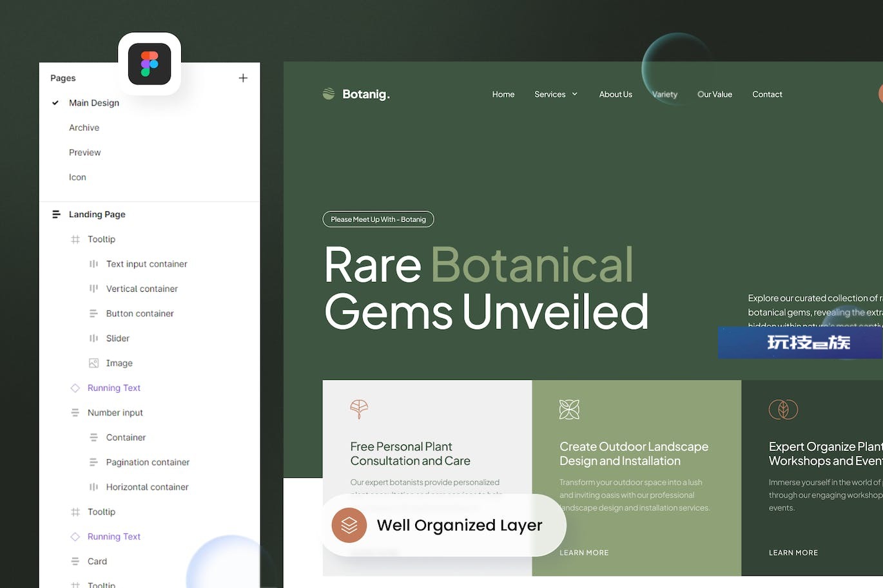Image resolution: width=883 pixels, height=588 pixels.
Task: Open the Archive page
Action: click(x=84, y=128)
